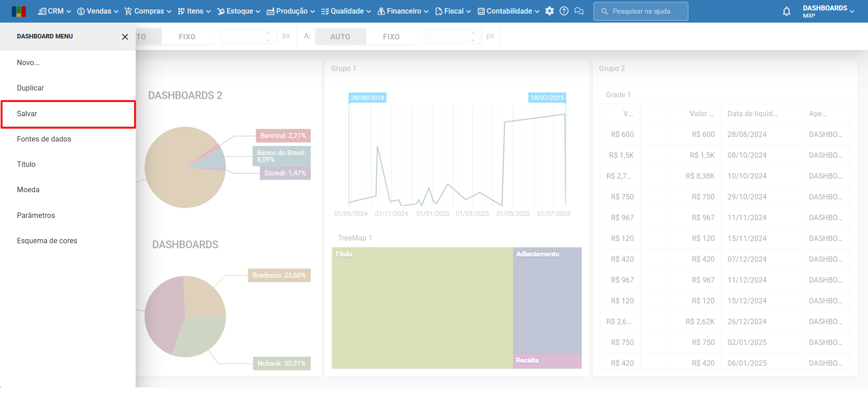This screenshot has width=868, height=406.
Task: Click the settings gear icon
Action: (x=549, y=11)
